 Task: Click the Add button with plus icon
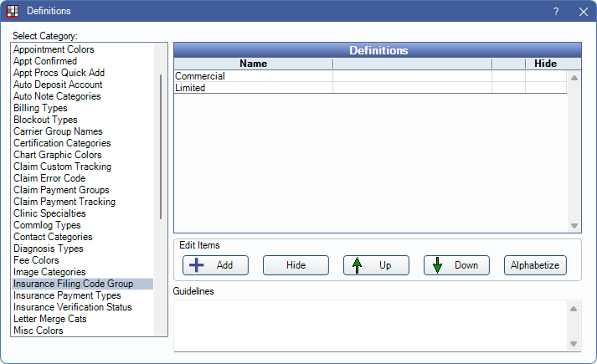215,265
